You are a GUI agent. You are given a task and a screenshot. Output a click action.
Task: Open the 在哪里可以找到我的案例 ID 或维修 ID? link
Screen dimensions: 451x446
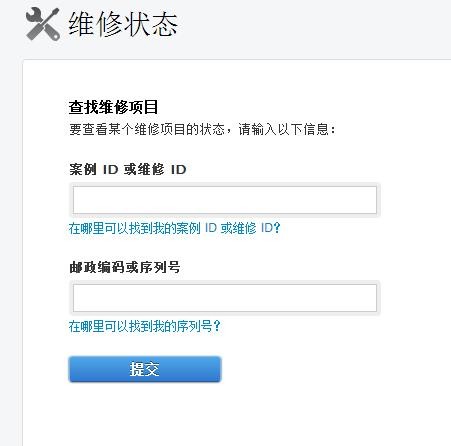(x=175, y=228)
